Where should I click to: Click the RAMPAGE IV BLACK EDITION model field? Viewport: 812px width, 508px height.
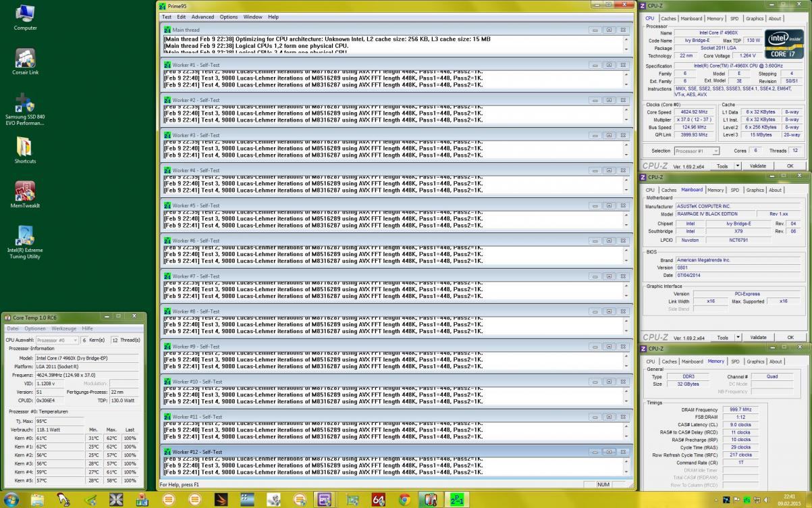715,213
